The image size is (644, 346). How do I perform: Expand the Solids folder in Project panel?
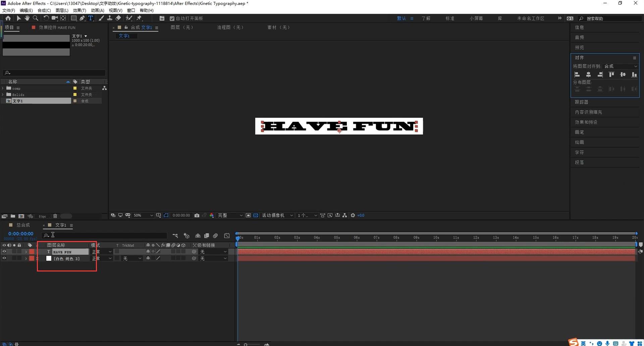(3, 95)
